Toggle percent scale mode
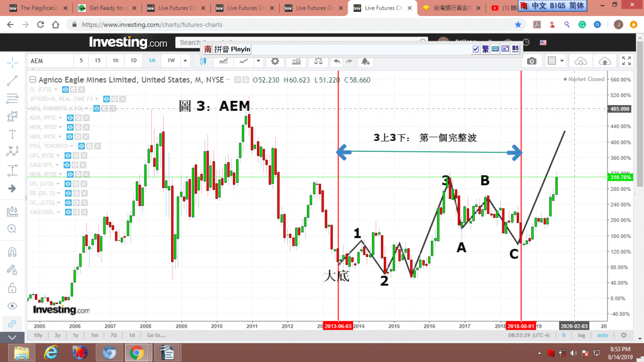Viewport: 644px width, 362px height. (x=564, y=335)
